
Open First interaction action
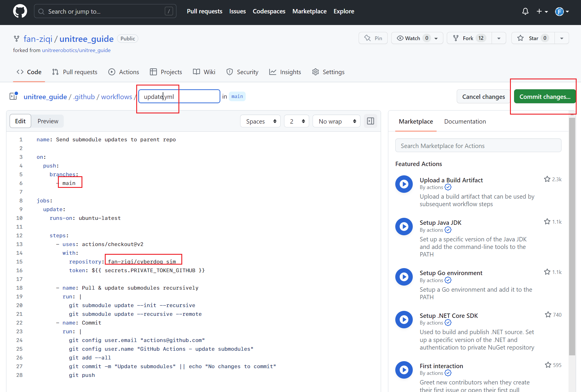pos(441,366)
